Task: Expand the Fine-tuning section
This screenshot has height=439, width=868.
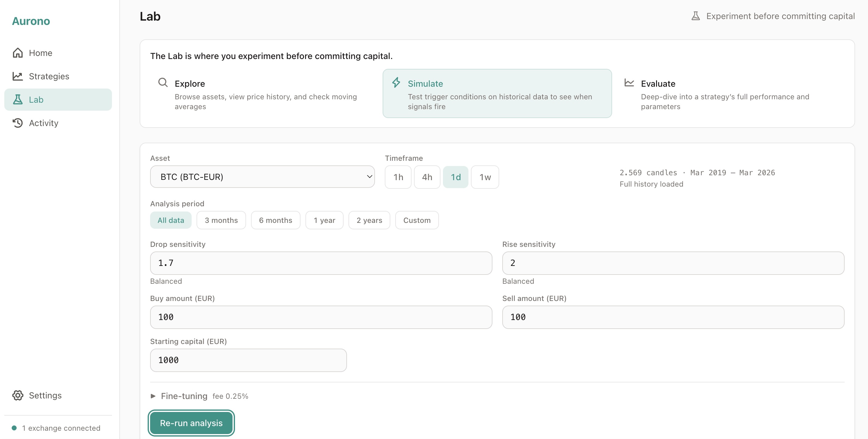Action: click(x=184, y=396)
